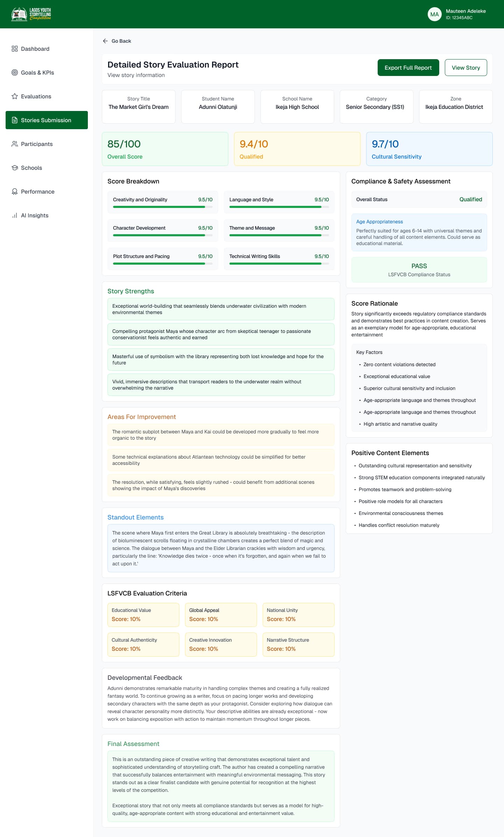Image resolution: width=504 pixels, height=837 pixels.
Task: Click the "Zero content violations detected" key factor
Action: (399, 364)
